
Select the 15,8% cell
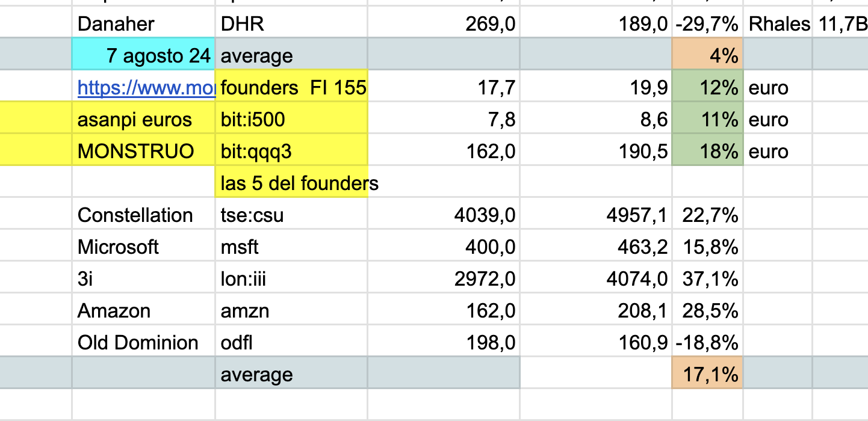(x=707, y=247)
